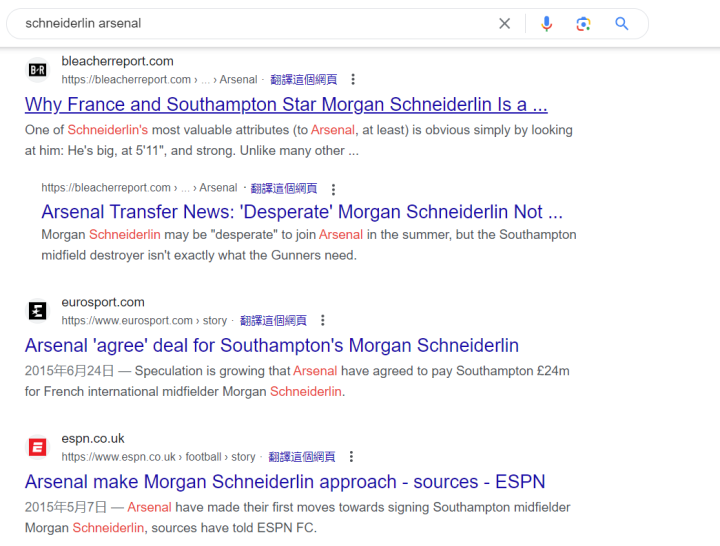Open Arsenal 'agree' deal Eurosport article
This screenshot has height=546, width=720.
272,346
